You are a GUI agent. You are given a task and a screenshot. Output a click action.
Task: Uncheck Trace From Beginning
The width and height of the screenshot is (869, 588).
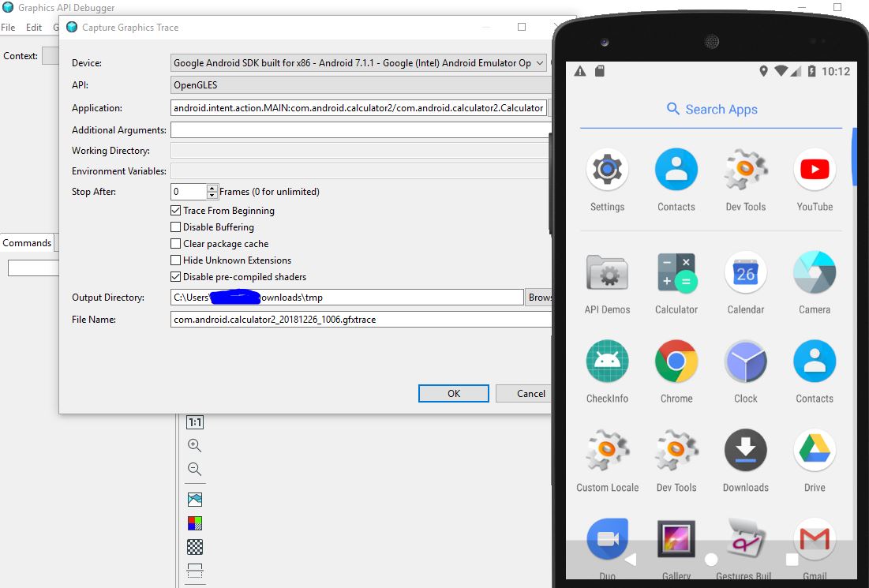coord(175,211)
